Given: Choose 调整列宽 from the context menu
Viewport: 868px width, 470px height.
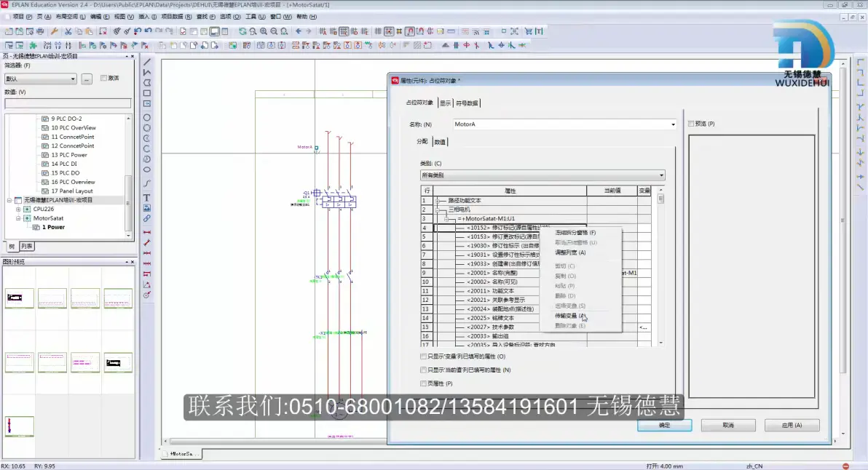Looking at the screenshot, I should (570, 252).
